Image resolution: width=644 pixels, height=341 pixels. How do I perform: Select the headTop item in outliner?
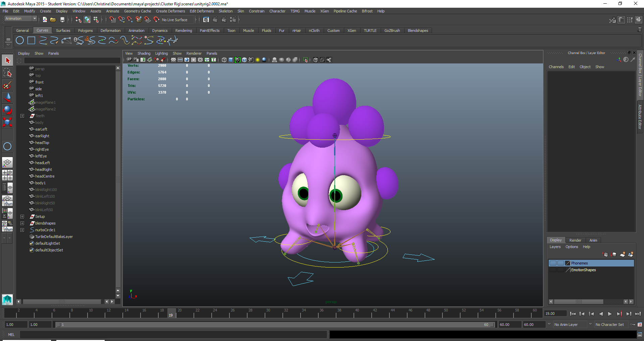pyautogui.click(x=42, y=143)
